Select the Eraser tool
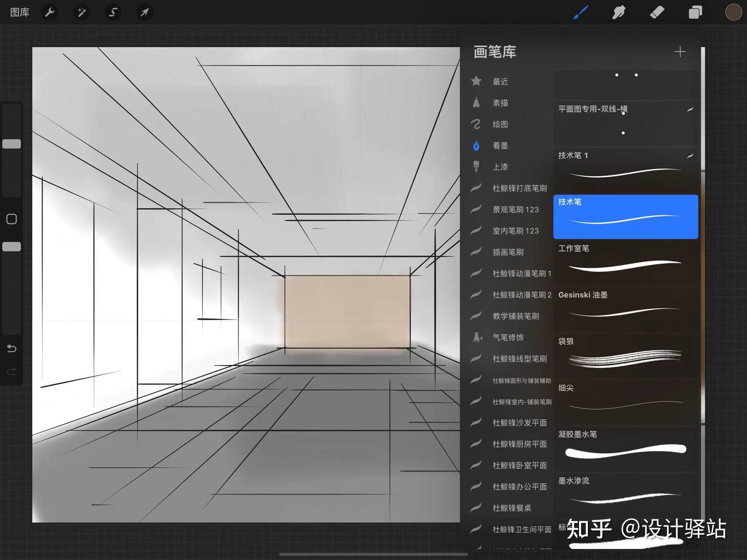The height and width of the screenshot is (560, 747). 657,12
